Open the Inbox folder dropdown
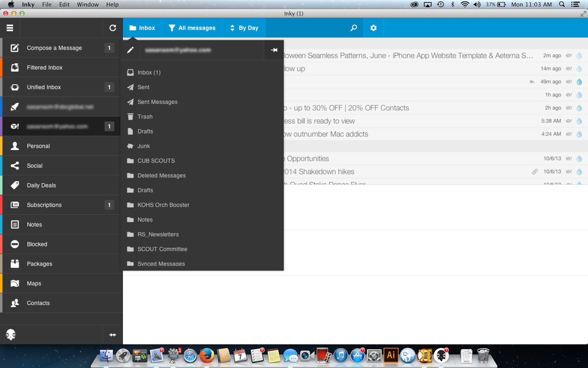The image size is (588, 368). coord(142,28)
